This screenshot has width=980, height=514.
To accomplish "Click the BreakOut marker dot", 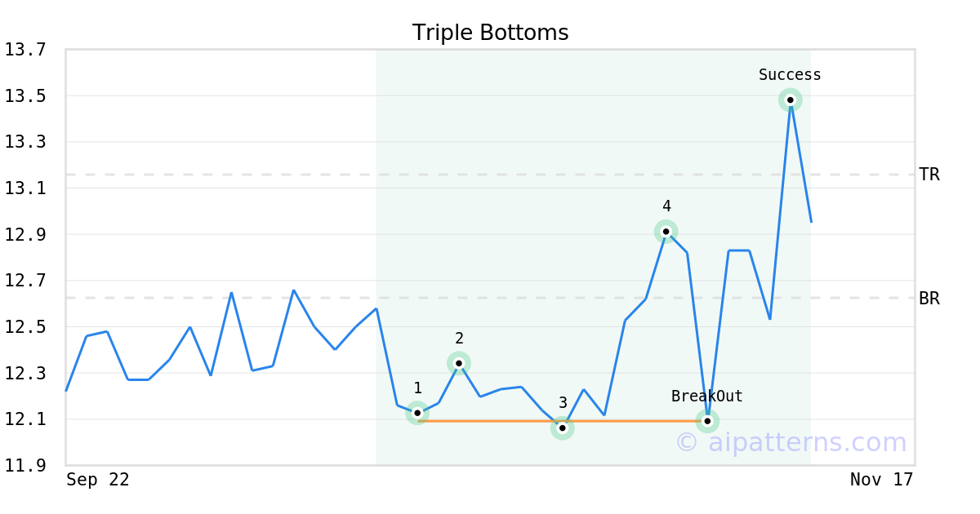I will [707, 421].
